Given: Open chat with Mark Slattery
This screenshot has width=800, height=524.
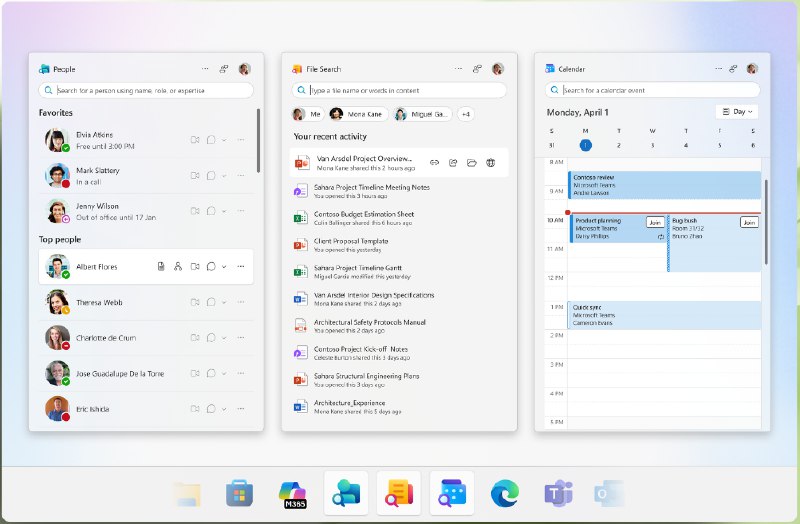Looking at the screenshot, I should pos(211,176).
